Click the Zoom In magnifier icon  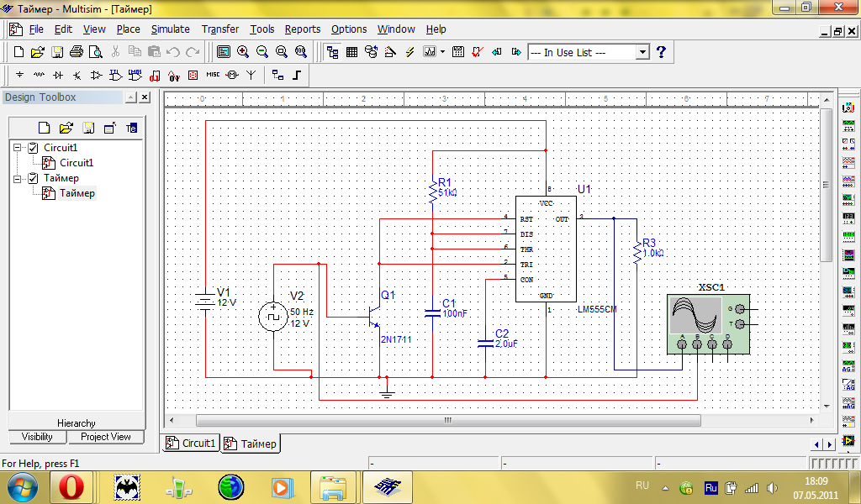point(243,52)
